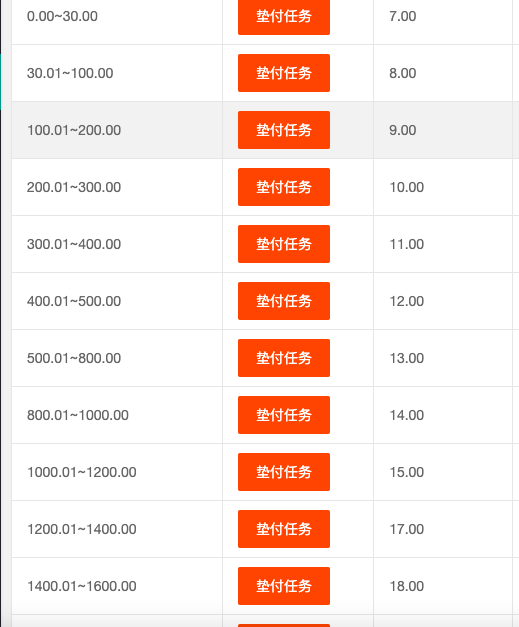Click the 13.00 fee value cell
Screen dimensions: 519x627
click(x=443, y=358)
